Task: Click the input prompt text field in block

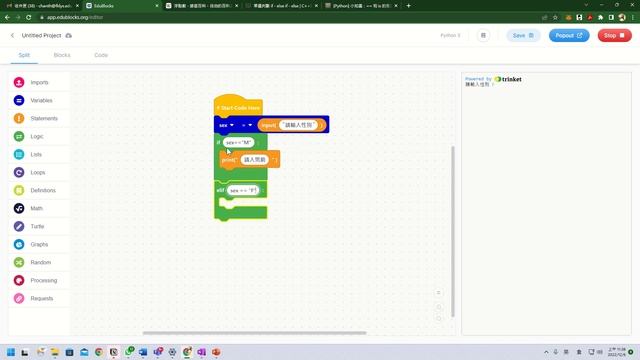Action: pos(298,125)
